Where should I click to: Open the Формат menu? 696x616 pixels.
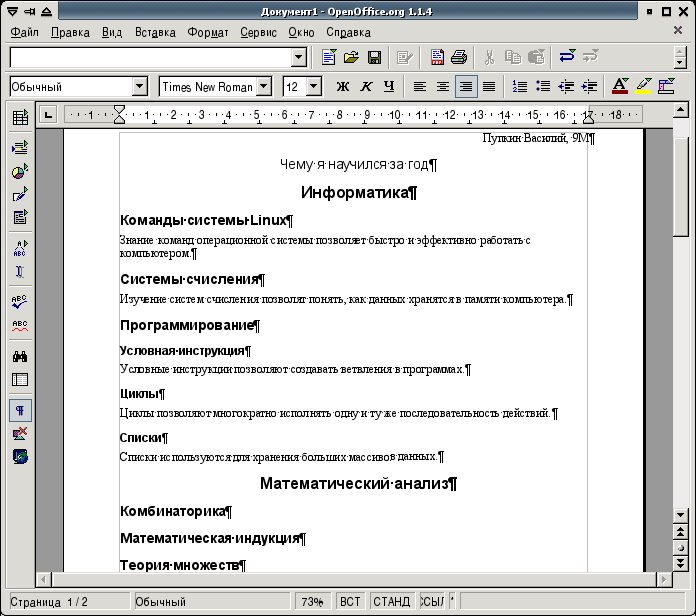point(207,32)
